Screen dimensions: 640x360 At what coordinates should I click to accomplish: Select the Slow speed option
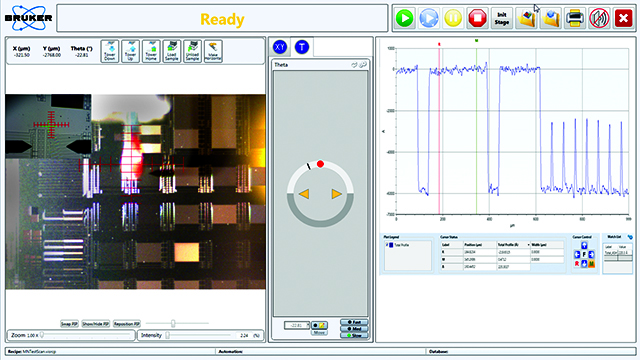click(x=354, y=336)
